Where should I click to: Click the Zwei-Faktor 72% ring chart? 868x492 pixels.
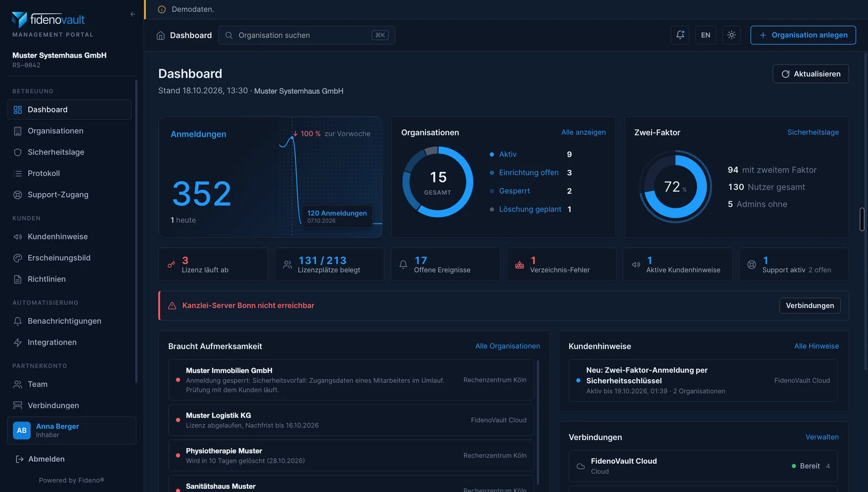[x=675, y=187]
